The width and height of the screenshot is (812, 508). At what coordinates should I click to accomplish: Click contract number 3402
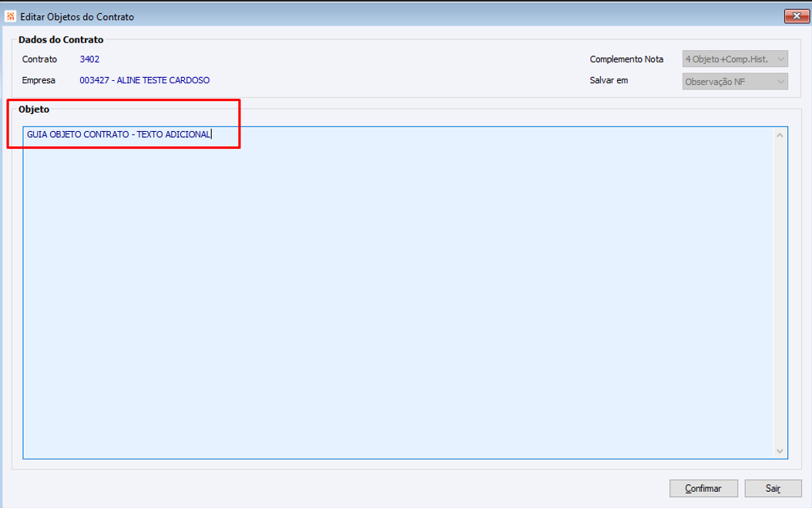(89, 59)
